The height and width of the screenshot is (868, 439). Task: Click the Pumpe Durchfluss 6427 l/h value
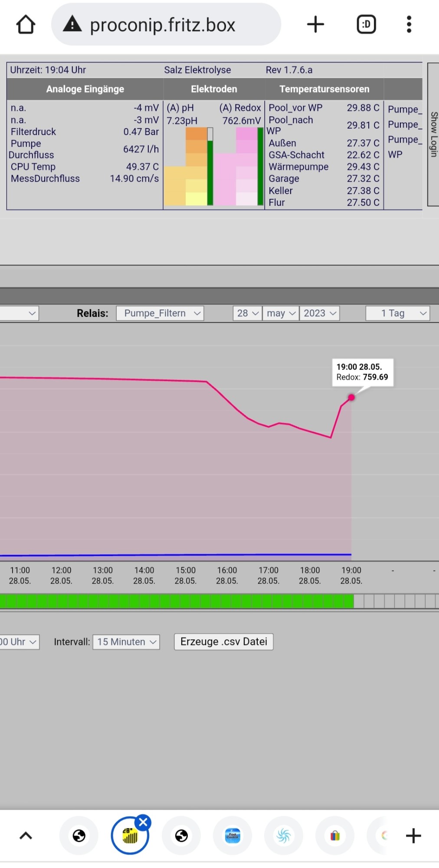141,149
